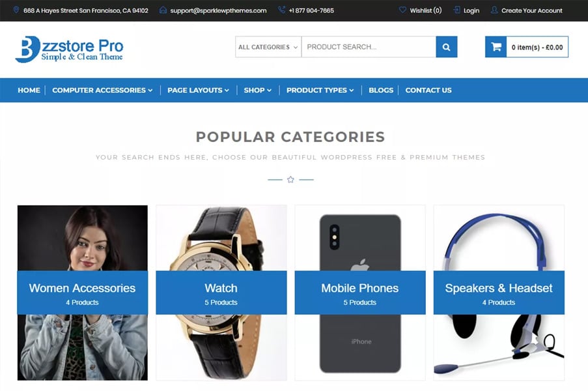Click the Buzzstore Pro logo
The image size is (588, 391).
coord(69,49)
